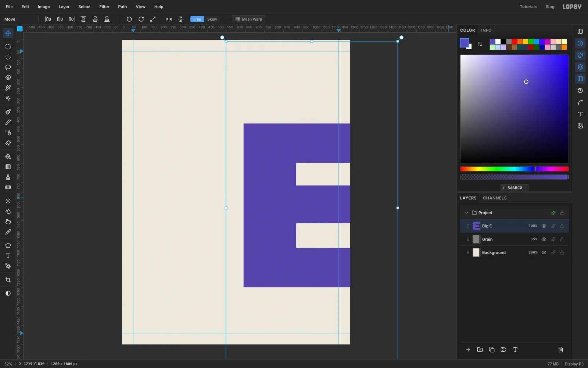Open the history panel icon
The width and height of the screenshot is (588, 368).
point(580,91)
